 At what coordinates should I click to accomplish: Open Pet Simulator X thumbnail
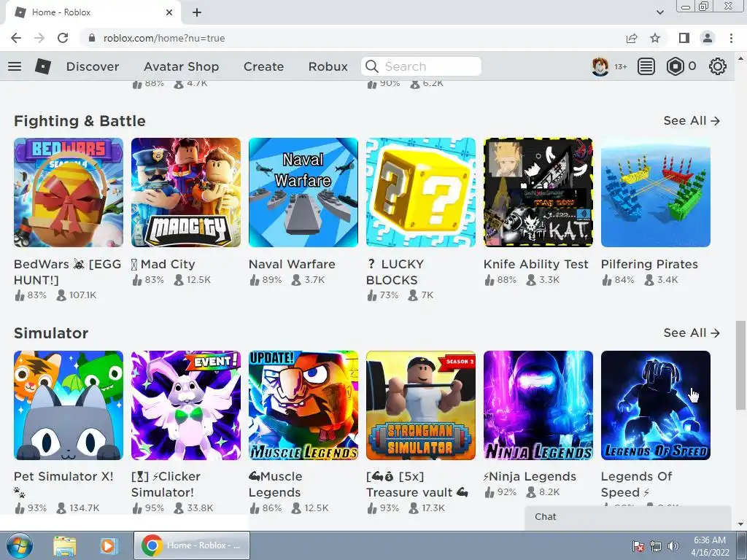[69, 405]
